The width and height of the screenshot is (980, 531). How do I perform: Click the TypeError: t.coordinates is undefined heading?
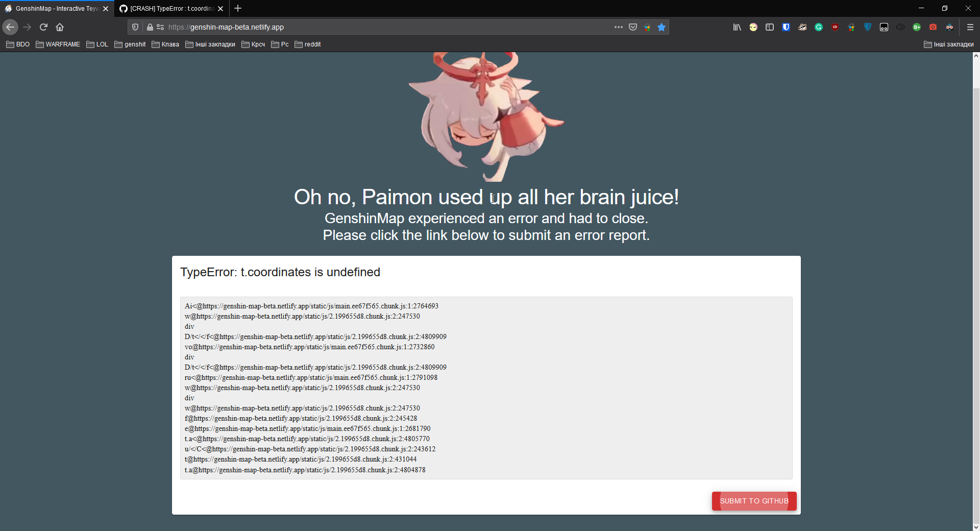(x=280, y=272)
